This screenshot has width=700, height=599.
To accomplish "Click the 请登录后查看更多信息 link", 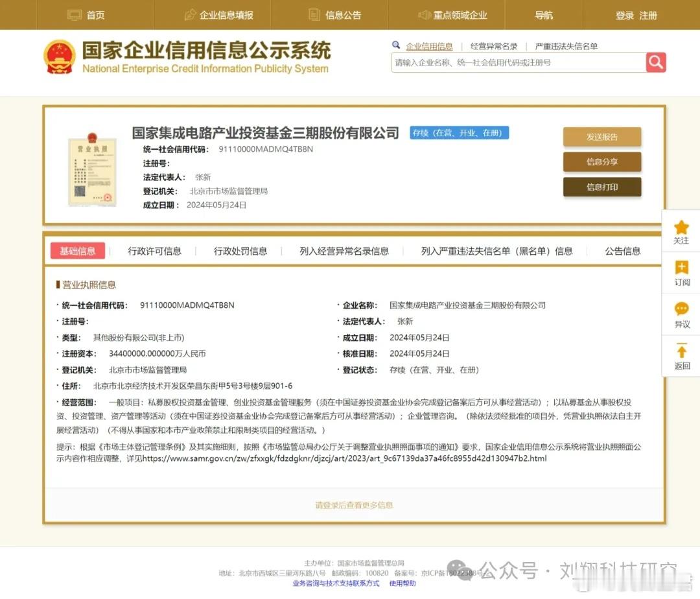I will coord(354,505).
